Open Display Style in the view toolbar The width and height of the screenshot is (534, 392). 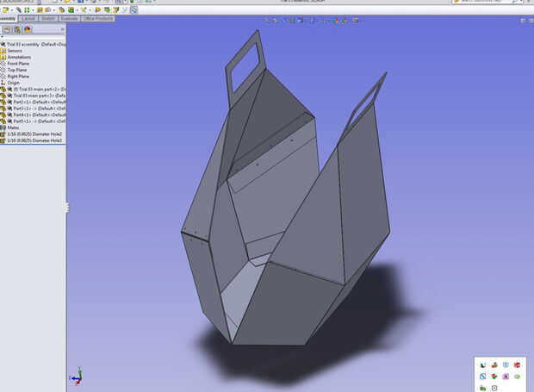[313, 21]
